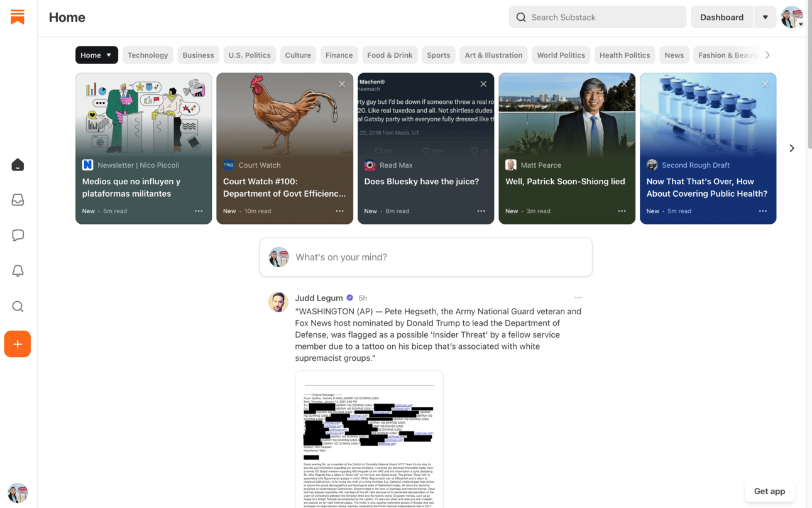Open Judd Legum author name link
Image resolution: width=812 pixels, height=508 pixels.
[319, 298]
